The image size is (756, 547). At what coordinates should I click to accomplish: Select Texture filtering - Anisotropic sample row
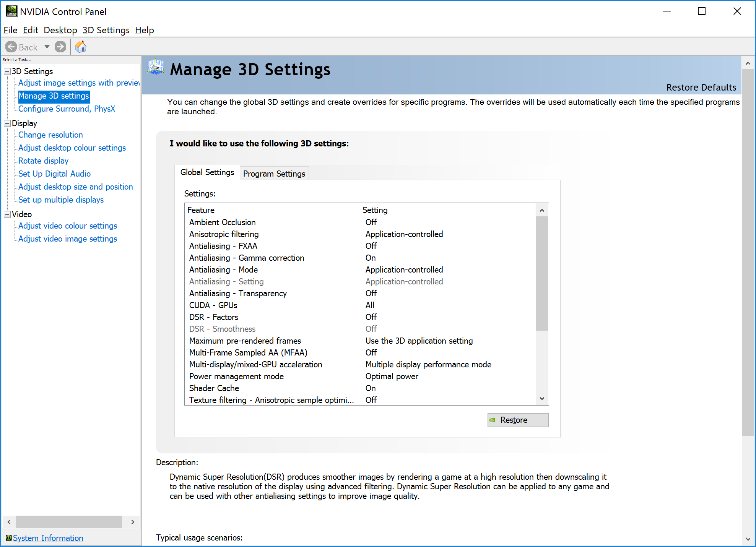tap(360, 400)
